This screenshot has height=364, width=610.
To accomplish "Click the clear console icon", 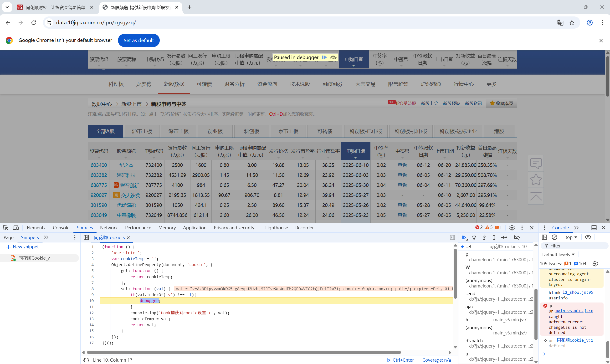I will (x=554, y=237).
